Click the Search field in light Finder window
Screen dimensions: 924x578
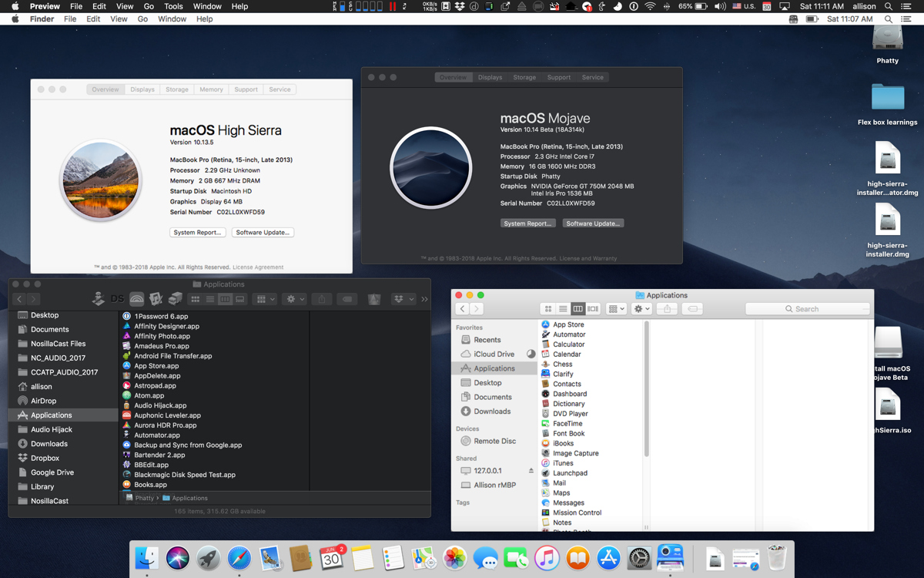[x=807, y=309]
